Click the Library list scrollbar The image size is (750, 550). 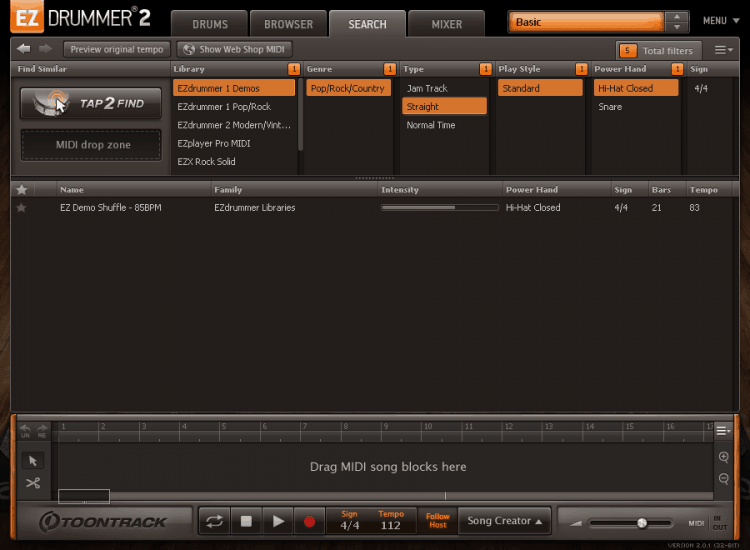(300, 115)
